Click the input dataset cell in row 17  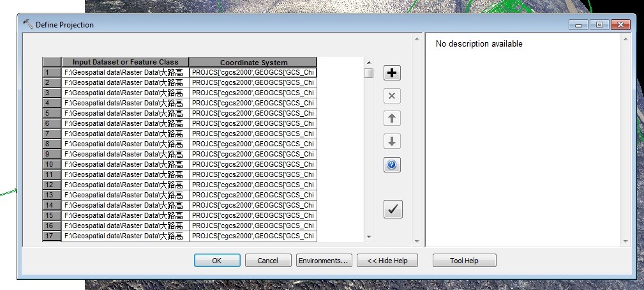coord(125,236)
